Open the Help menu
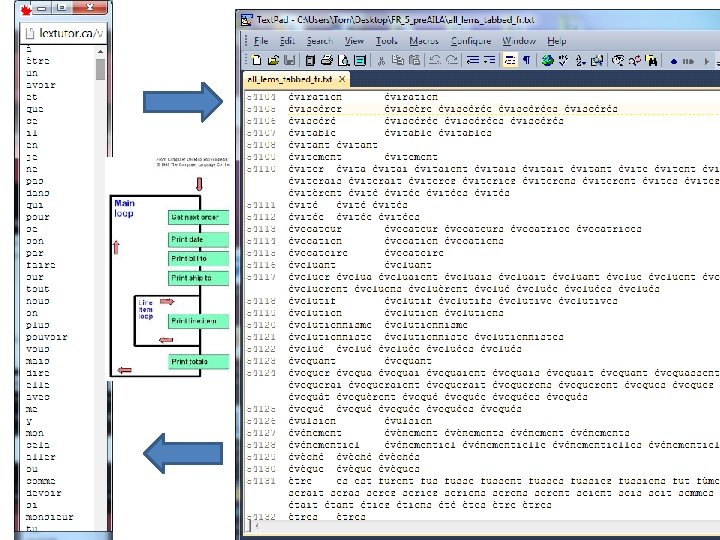Viewport: 720px width, 540px height. [x=557, y=41]
